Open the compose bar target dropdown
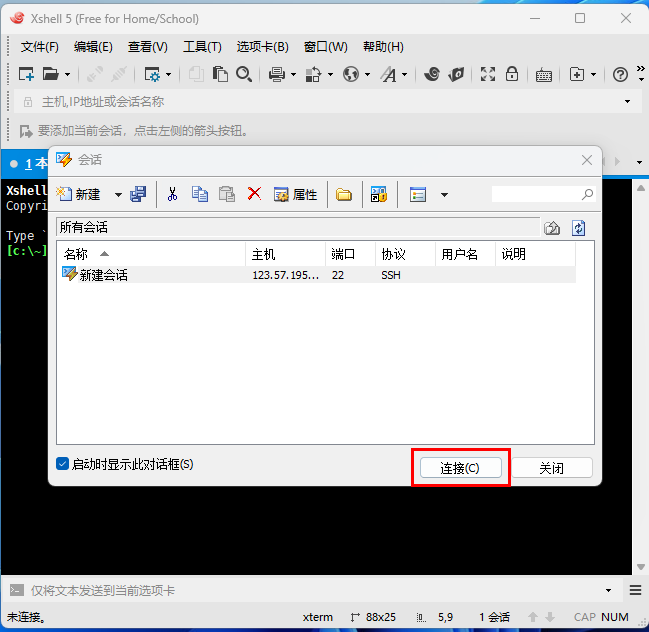The image size is (649, 632). click(608, 591)
